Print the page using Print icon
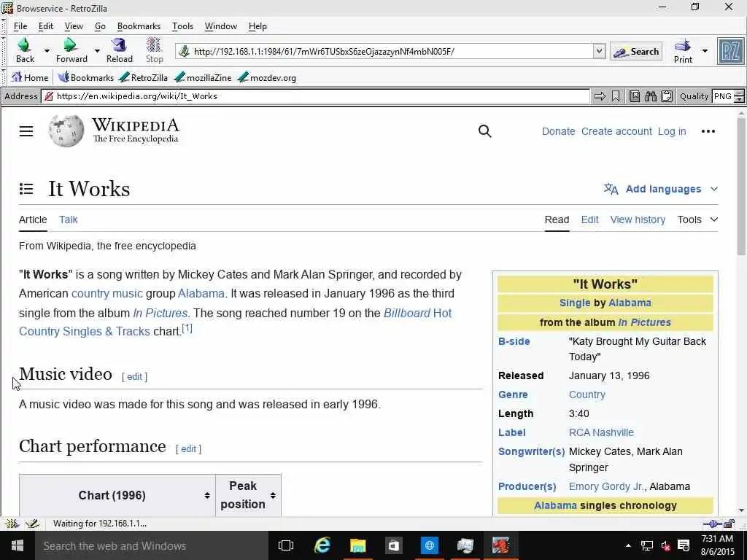Image resolution: width=747 pixels, height=560 pixels. (683, 51)
